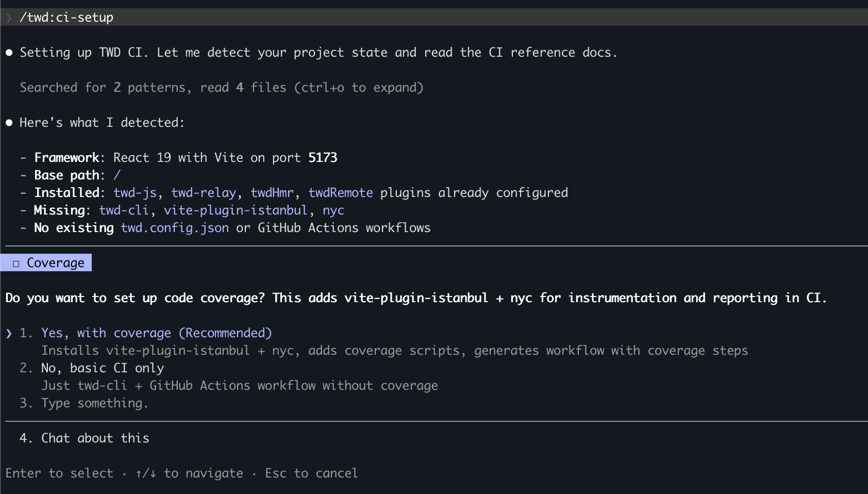This screenshot has height=494, width=868.
Task: Click the dash bullet beside 'Framework'
Action: click(24, 157)
